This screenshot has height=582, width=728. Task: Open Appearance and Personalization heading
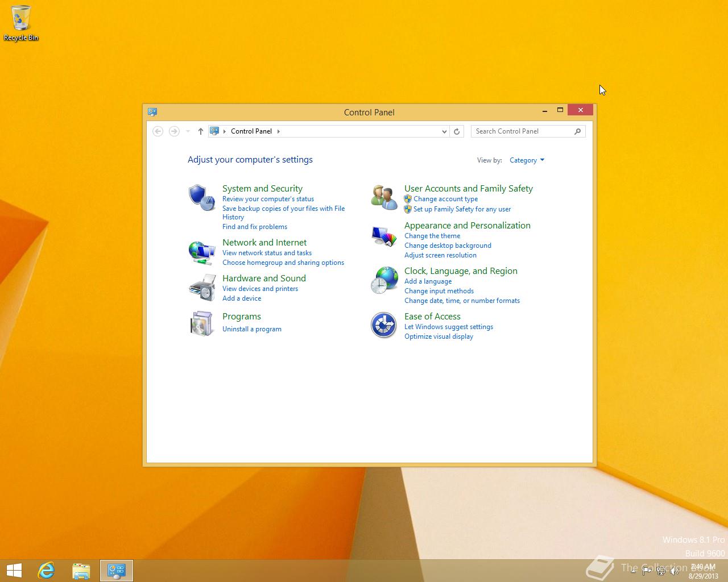coord(468,226)
